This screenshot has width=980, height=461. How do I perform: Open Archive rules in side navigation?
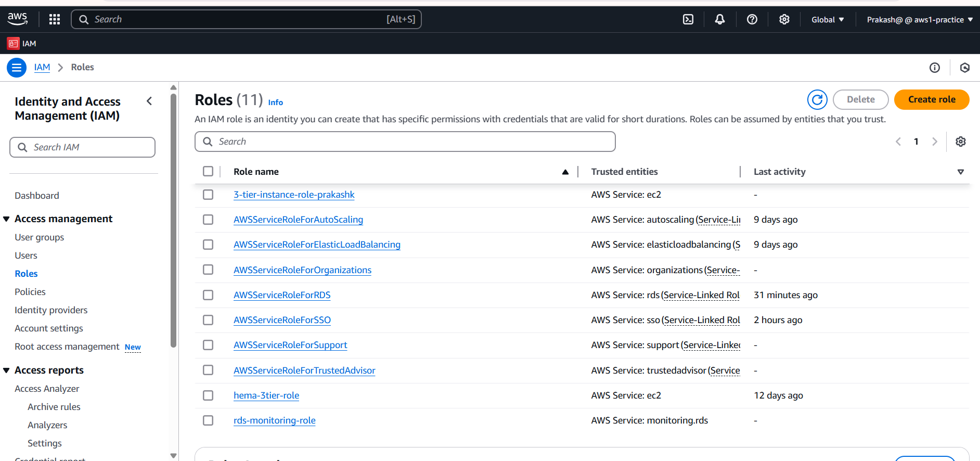pos(54,407)
